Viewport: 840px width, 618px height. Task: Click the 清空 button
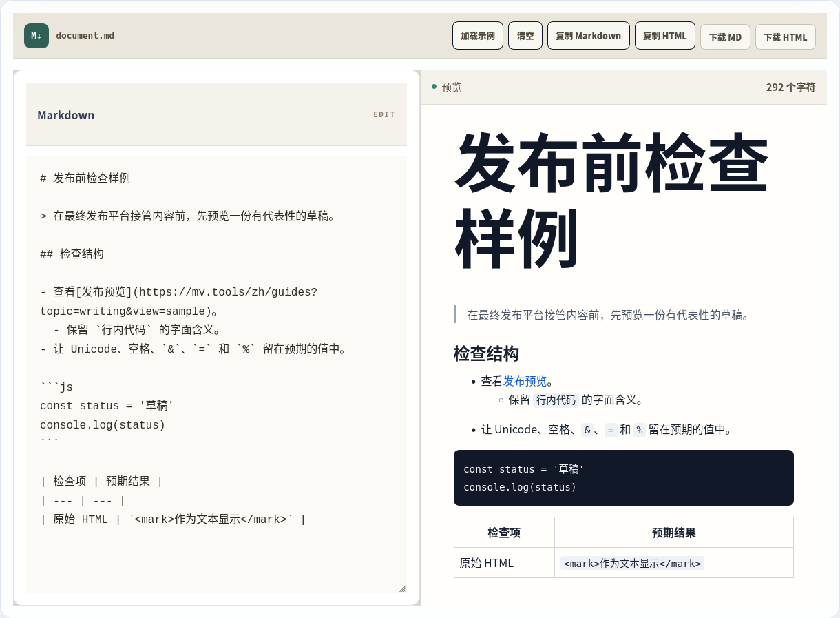[x=525, y=36]
